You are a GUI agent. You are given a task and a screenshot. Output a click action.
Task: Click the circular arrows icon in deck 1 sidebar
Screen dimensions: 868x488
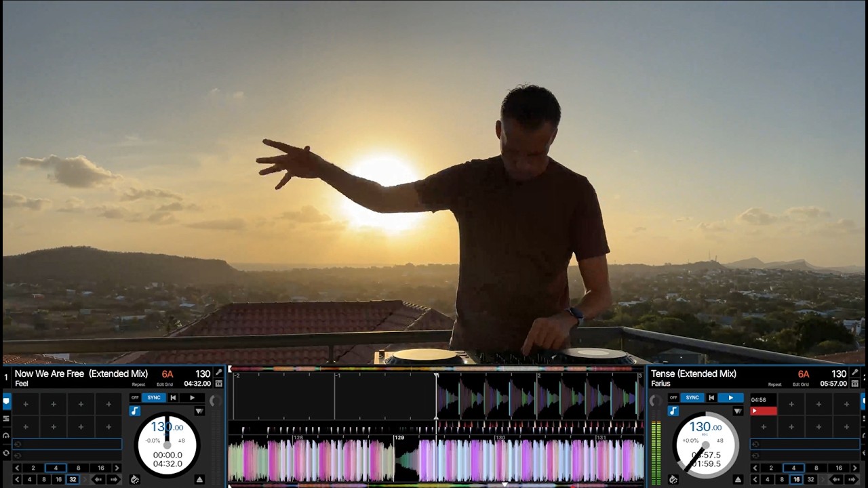[x=6, y=453]
